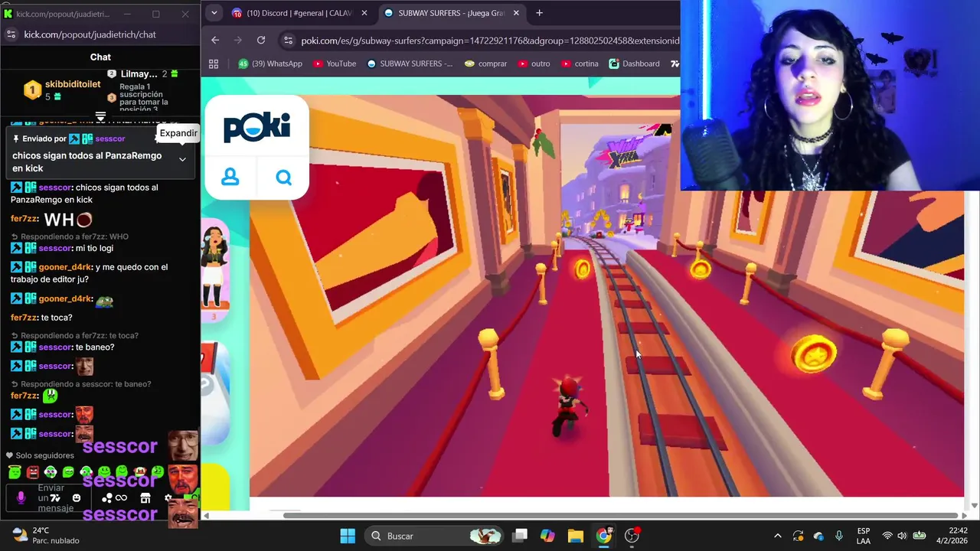This screenshot has height=551, width=980.
Task: Open the SUBWAY SURFERS bookmark
Action: click(x=410, y=64)
